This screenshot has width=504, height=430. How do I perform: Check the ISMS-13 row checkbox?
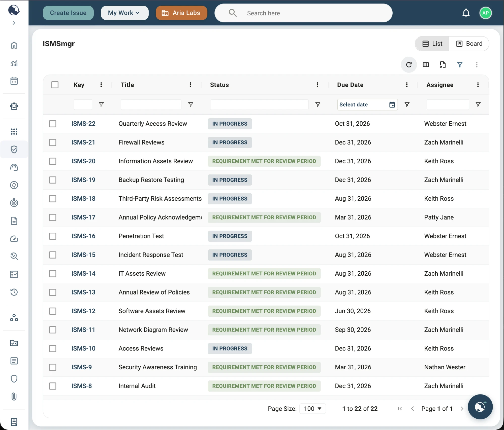pos(53,292)
